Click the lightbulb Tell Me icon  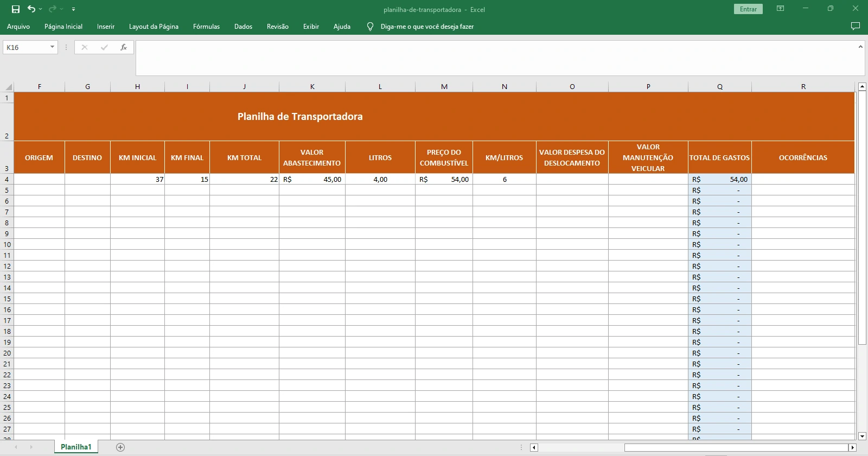coord(370,27)
